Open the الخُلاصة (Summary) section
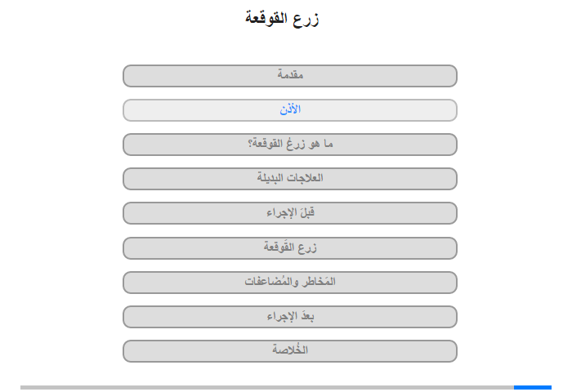This screenshot has width=572, height=392. pos(290,350)
